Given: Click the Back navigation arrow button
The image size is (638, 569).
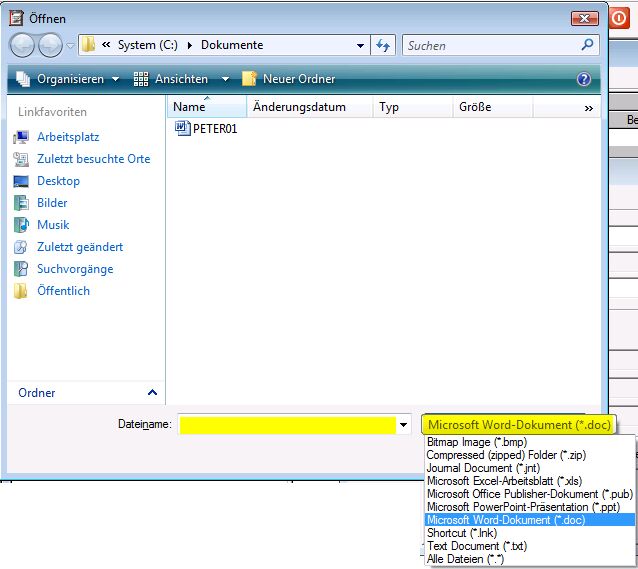Looking at the screenshot, I should click(x=22, y=45).
